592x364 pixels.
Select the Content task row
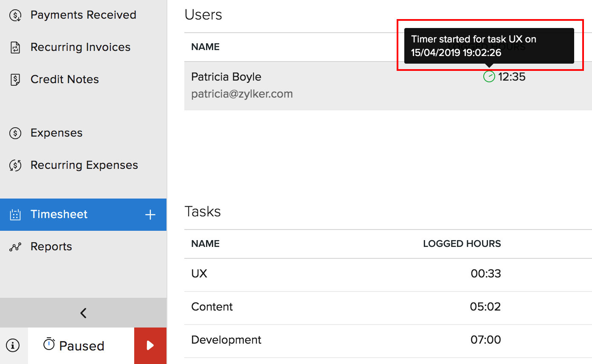(x=212, y=306)
